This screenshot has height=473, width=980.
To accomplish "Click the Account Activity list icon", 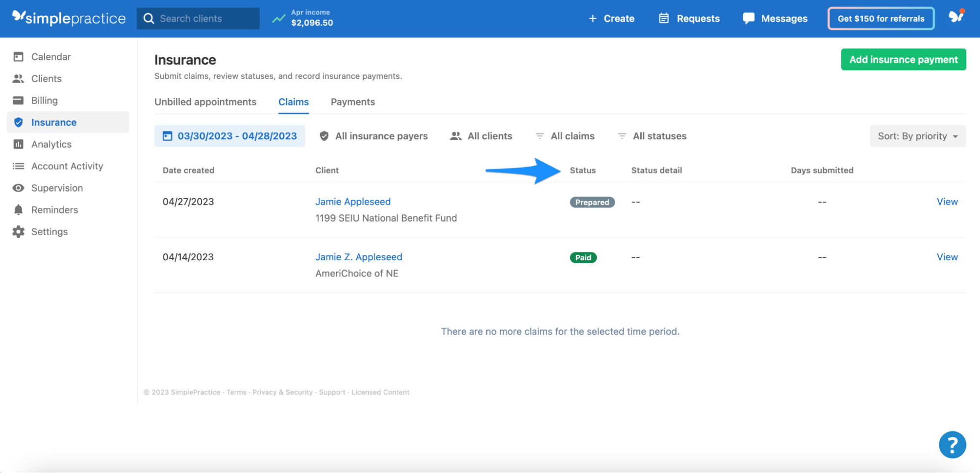I will point(19,166).
